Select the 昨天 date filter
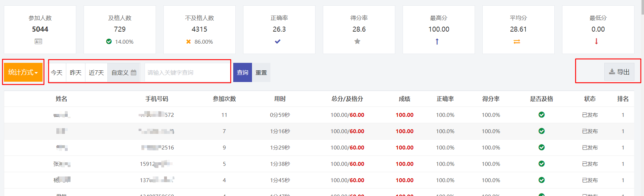The height and width of the screenshot is (196, 644). point(75,72)
